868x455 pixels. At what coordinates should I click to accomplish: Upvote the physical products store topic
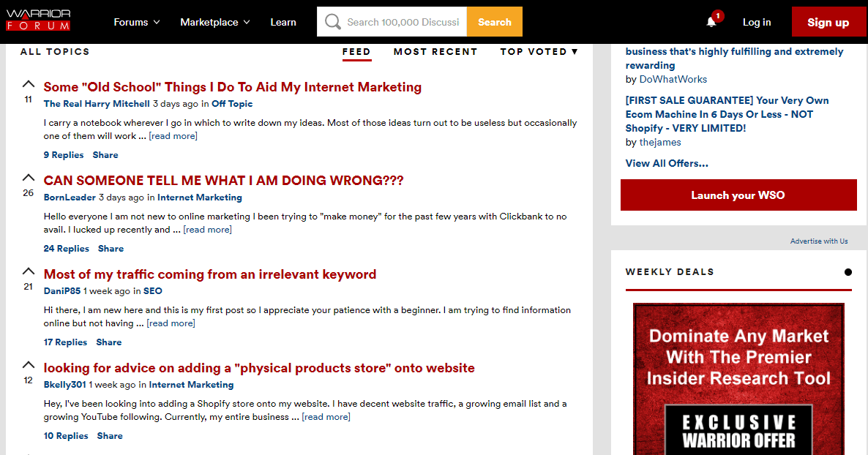point(29,364)
